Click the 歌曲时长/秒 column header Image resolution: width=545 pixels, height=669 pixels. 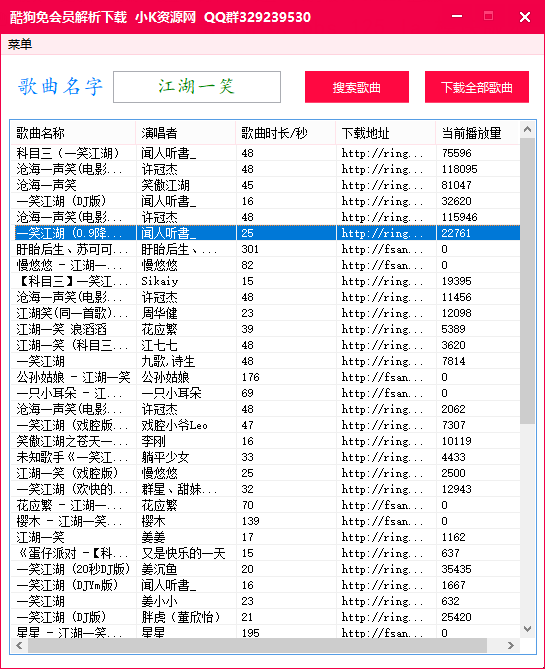(285, 133)
